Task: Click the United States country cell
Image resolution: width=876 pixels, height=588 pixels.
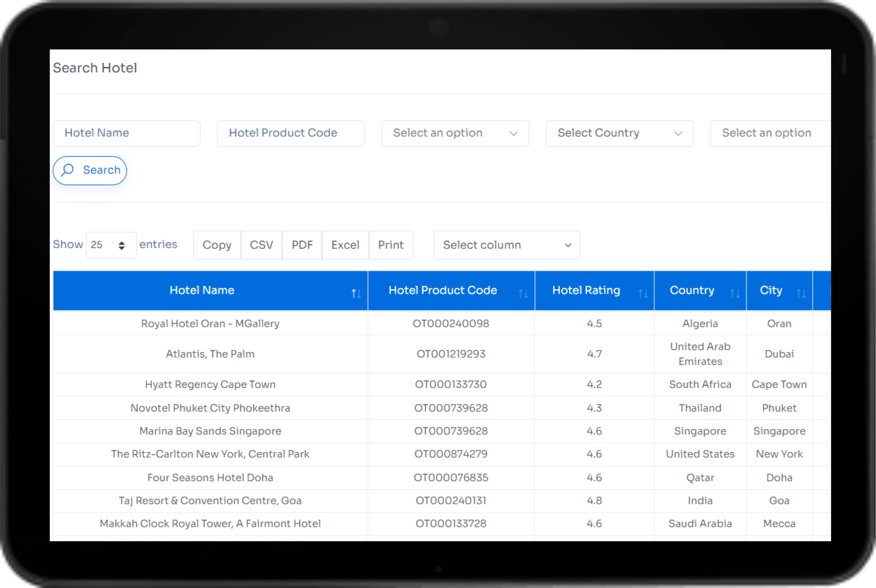Action: (x=700, y=454)
